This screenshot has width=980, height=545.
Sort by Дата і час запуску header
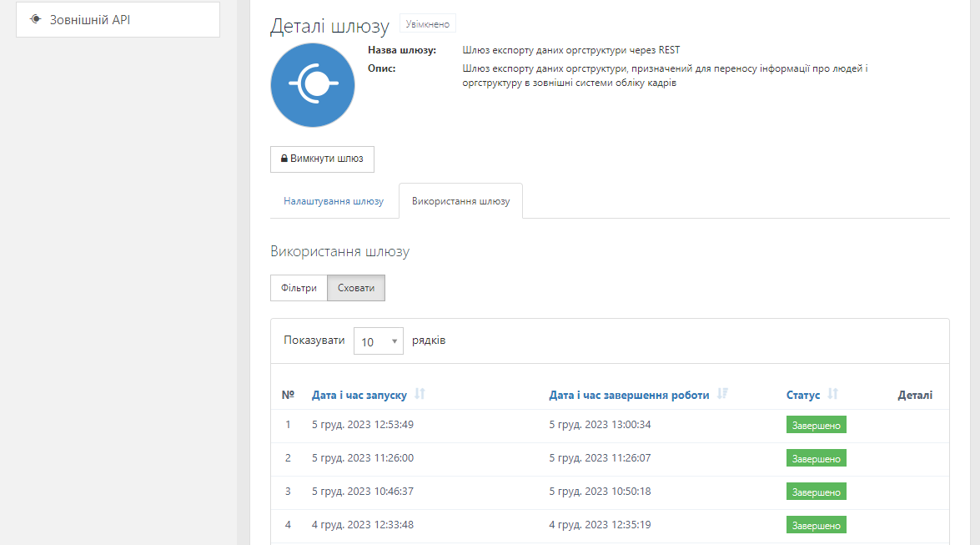click(359, 395)
